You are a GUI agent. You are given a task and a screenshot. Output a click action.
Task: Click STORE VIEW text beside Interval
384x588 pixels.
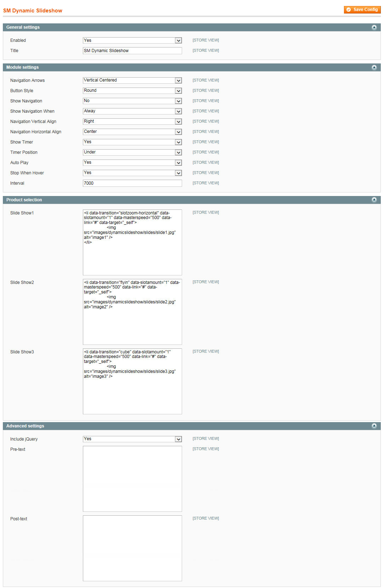point(206,183)
